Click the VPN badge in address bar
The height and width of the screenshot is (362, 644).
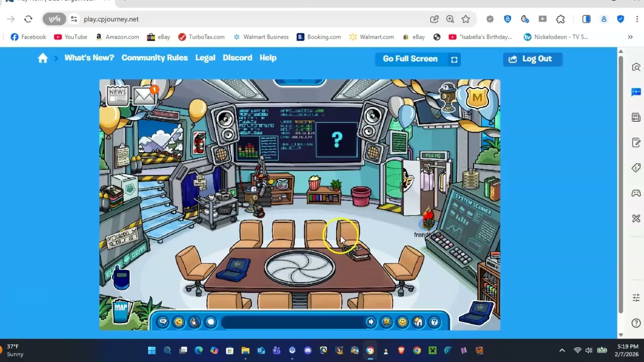click(x=54, y=19)
